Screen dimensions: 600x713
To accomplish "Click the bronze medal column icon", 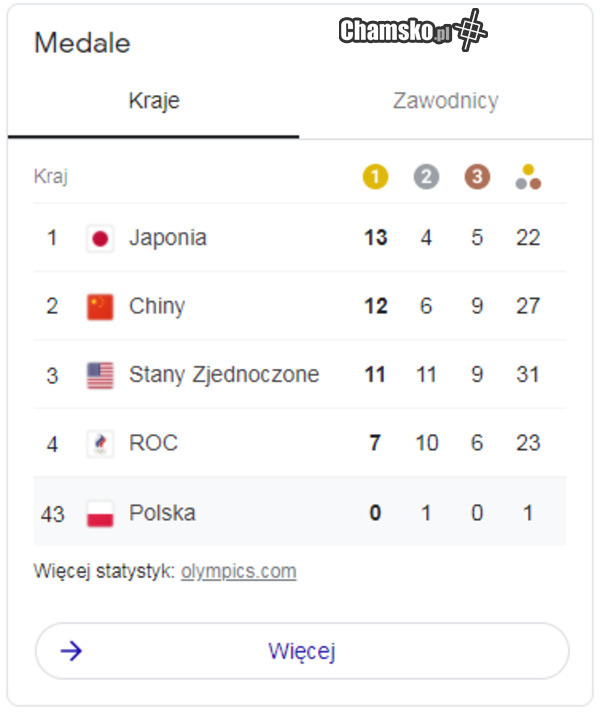I will (x=477, y=177).
